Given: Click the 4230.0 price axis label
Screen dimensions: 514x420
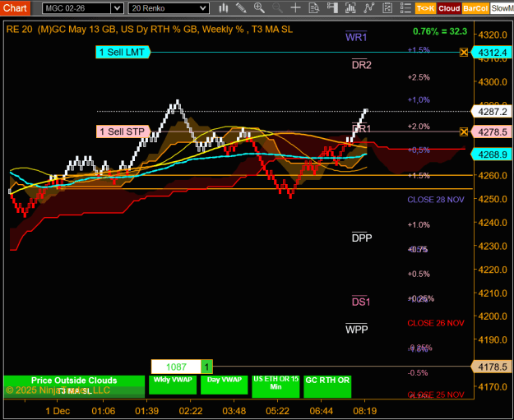Looking at the screenshot, I should [493, 246].
